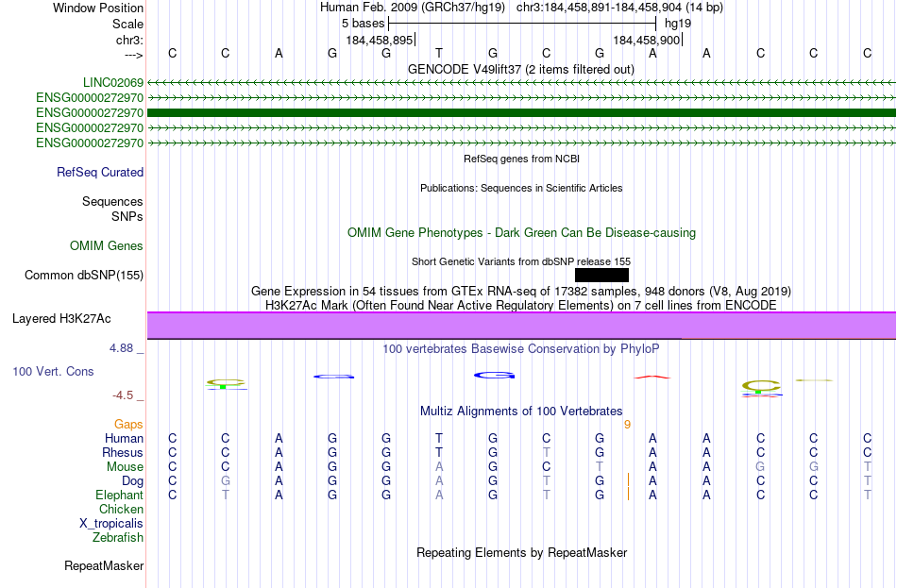Click the ---> strand direction arrow
Image resolution: width=897 pixels, height=588 pixels.
pos(133,55)
